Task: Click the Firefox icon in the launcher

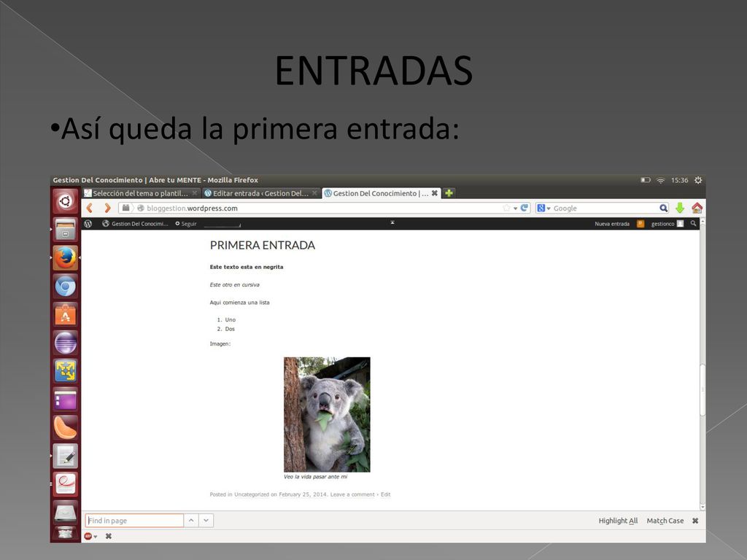Action: 65,258
